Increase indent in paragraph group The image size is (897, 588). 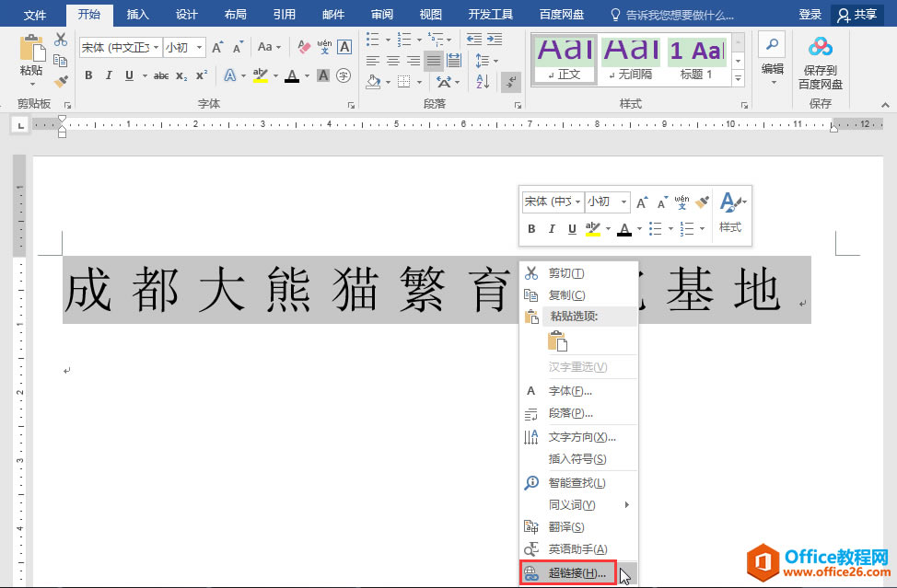click(495, 39)
